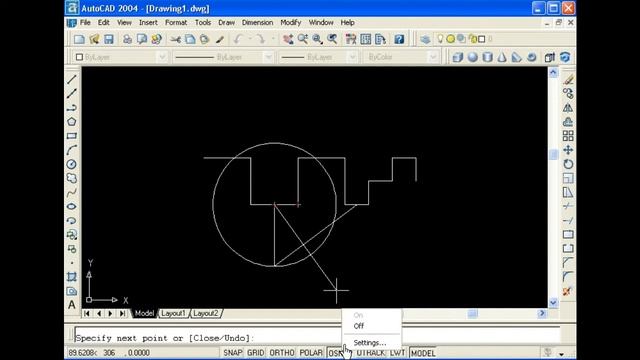Toggle SNAP mode in status bar
Viewport: 640px width, 360px height.
233,353
